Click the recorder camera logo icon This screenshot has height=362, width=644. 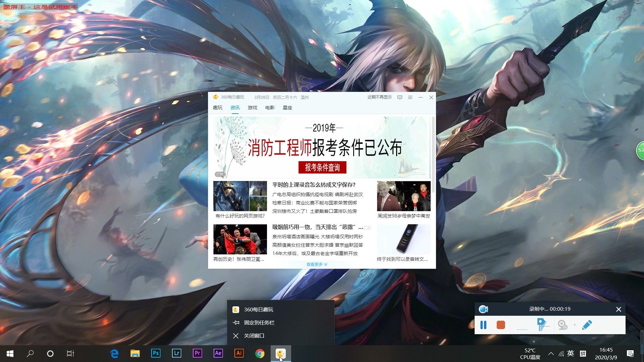(483, 309)
